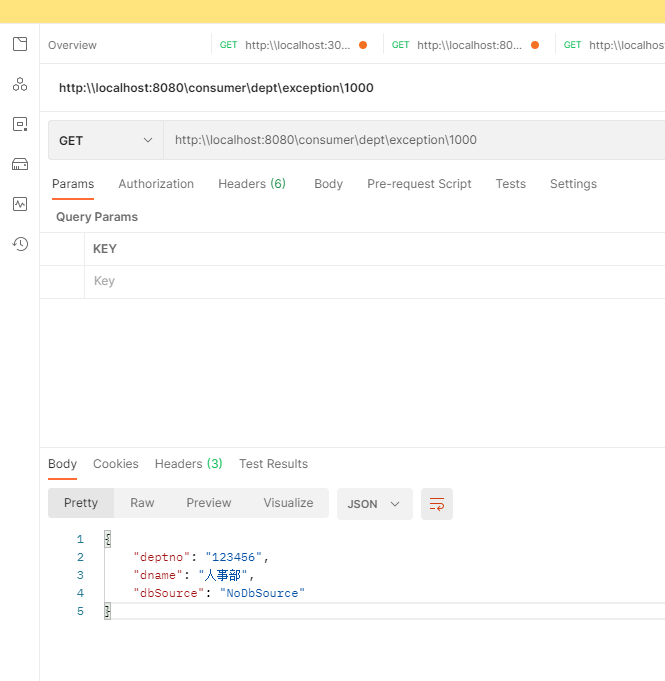Open the Mock Servers sidebar icon
The image size is (665, 681).
[20, 164]
